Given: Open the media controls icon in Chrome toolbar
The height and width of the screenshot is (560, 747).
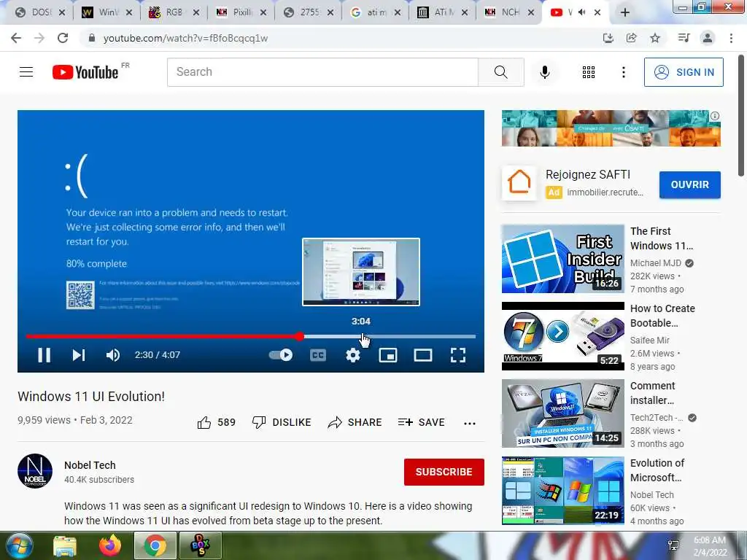Looking at the screenshot, I should click(684, 38).
